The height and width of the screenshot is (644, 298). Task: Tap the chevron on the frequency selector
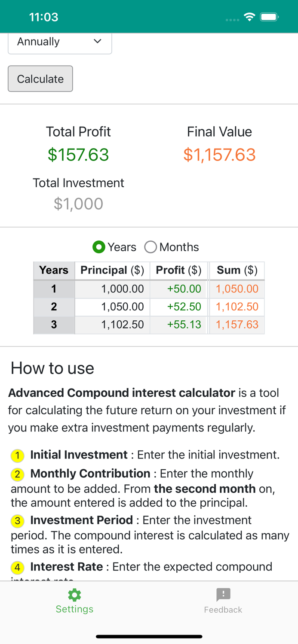coord(97,42)
